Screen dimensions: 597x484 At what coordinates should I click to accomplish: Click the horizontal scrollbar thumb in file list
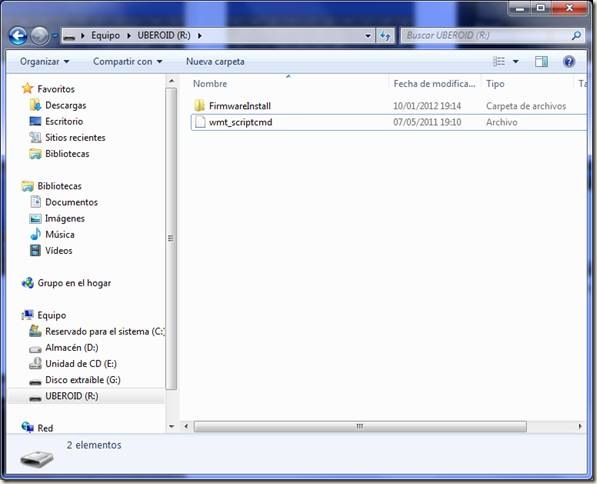click(x=360, y=426)
